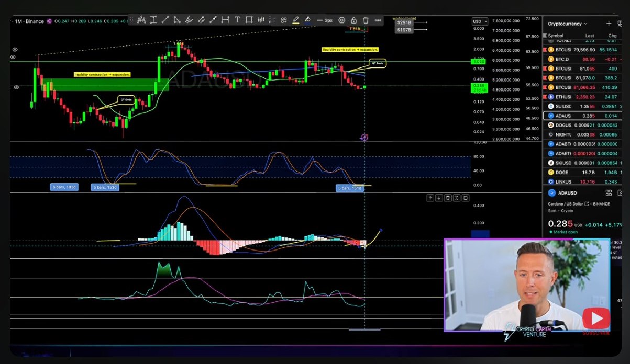
Task: Open USD currency dropdown on price axis
Action: tap(480, 21)
